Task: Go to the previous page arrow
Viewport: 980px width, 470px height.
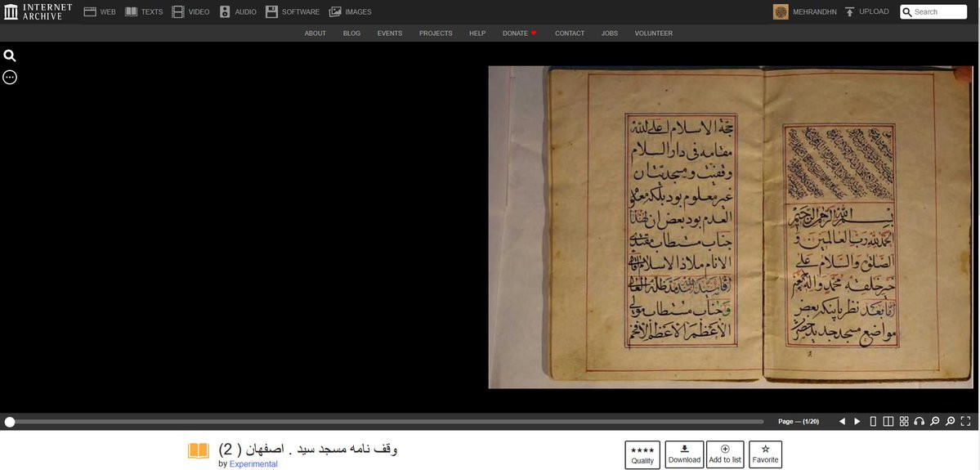Action: pyautogui.click(x=842, y=422)
